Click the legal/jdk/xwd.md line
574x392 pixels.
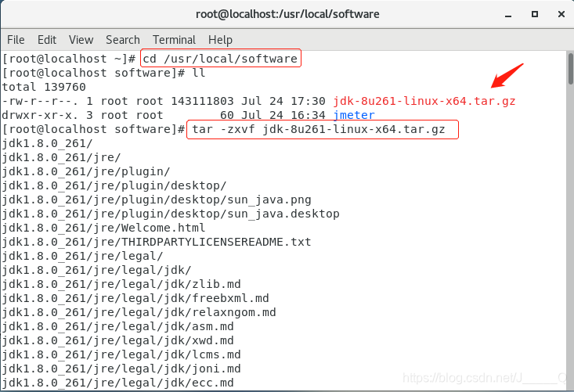pos(118,340)
